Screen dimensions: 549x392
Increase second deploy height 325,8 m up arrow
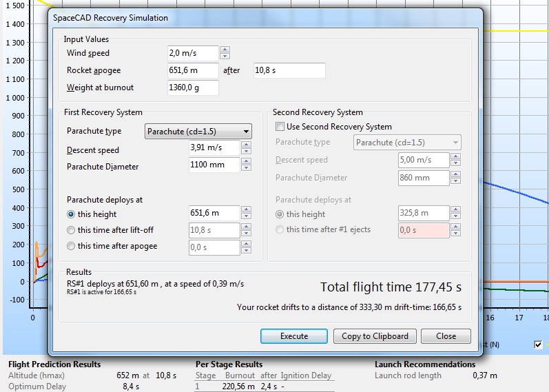point(455,209)
